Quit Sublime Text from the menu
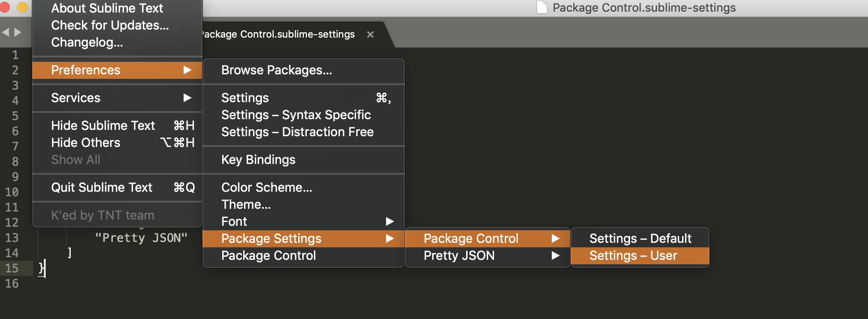 click(117, 187)
